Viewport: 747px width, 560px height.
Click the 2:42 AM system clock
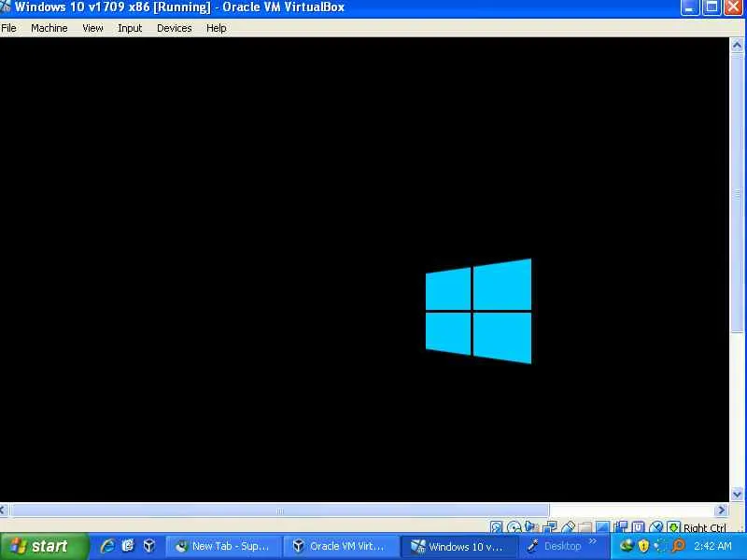pos(712,546)
